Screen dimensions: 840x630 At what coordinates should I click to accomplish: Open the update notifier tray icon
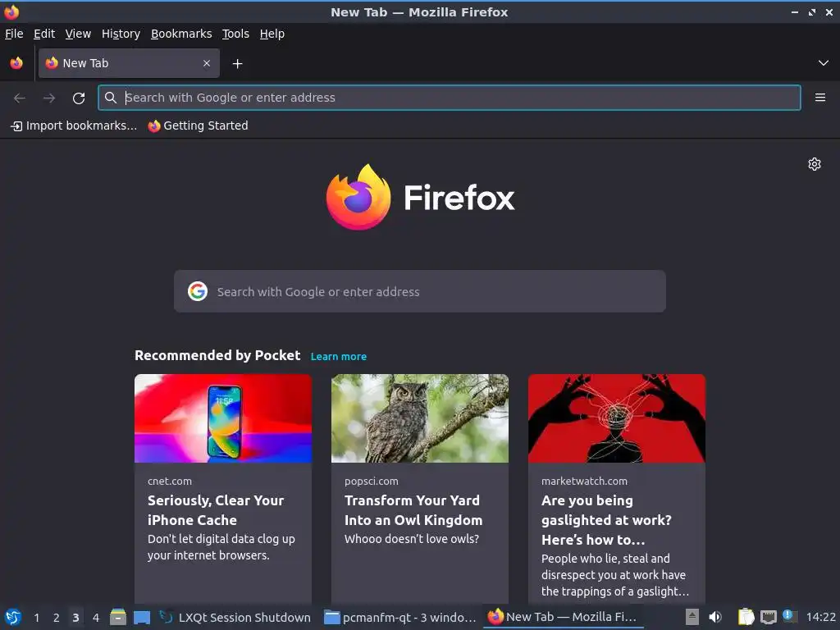point(790,616)
